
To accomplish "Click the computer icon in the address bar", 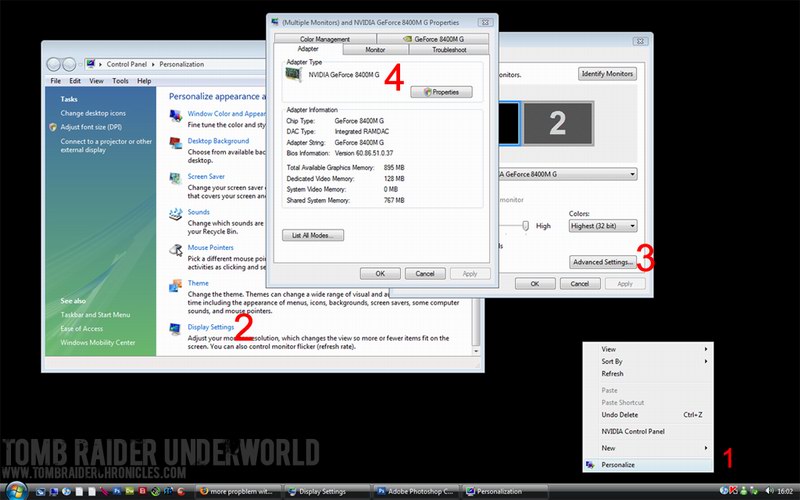I will (90, 64).
